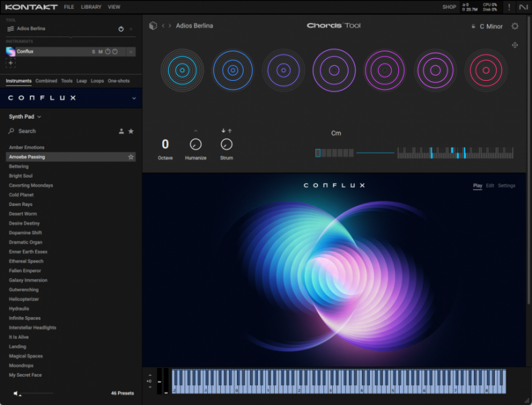
Task: Switch Conflux to the Edit view
Action: coord(489,186)
